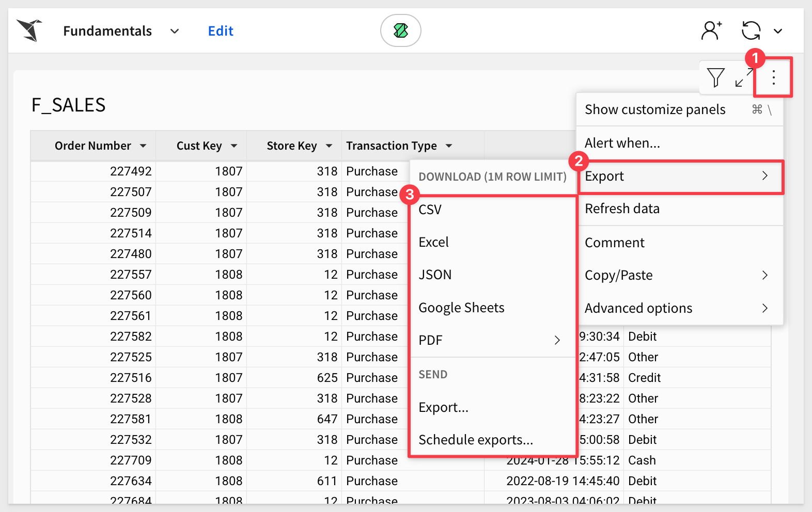Click the add user share icon
The image size is (812, 512).
point(711,30)
